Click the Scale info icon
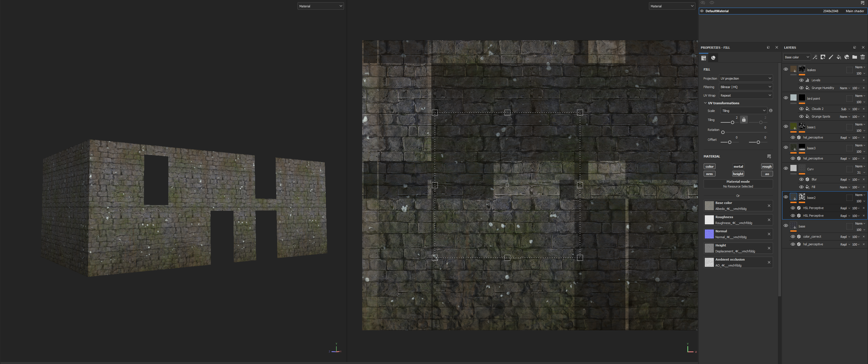This screenshot has width=868, height=364. pos(771,110)
